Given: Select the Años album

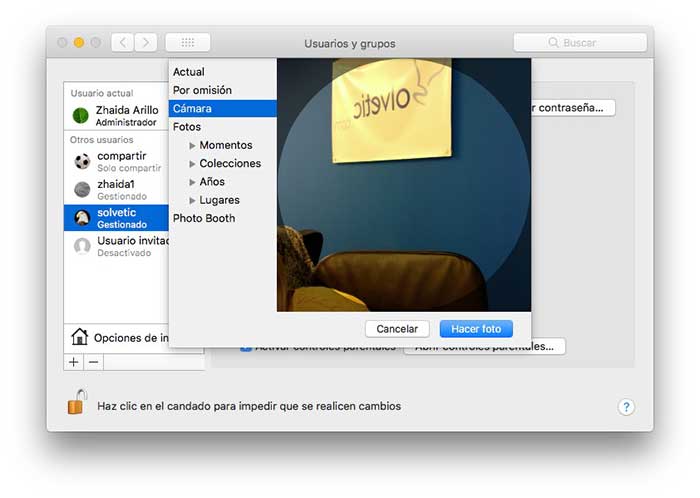Looking at the screenshot, I should (212, 182).
